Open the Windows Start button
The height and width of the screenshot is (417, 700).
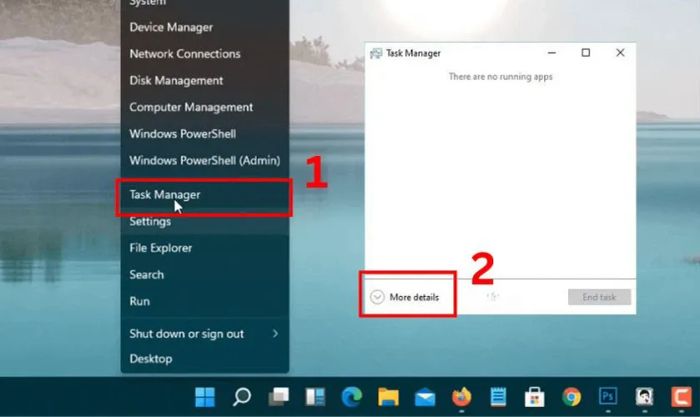205,397
